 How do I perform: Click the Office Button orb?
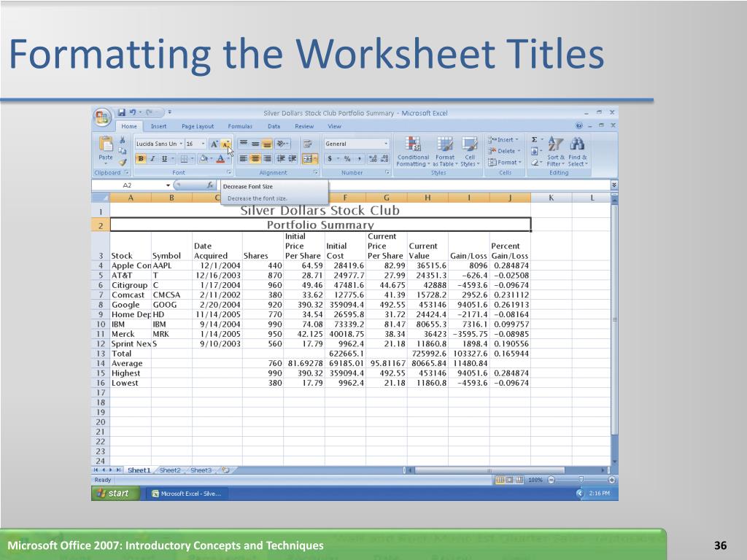click(x=102, y=117)
